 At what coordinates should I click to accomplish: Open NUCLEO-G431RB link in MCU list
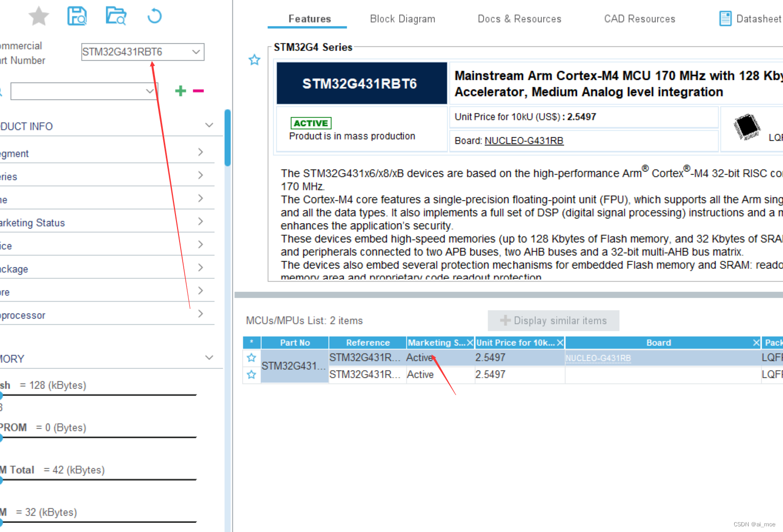pos(598,358)
